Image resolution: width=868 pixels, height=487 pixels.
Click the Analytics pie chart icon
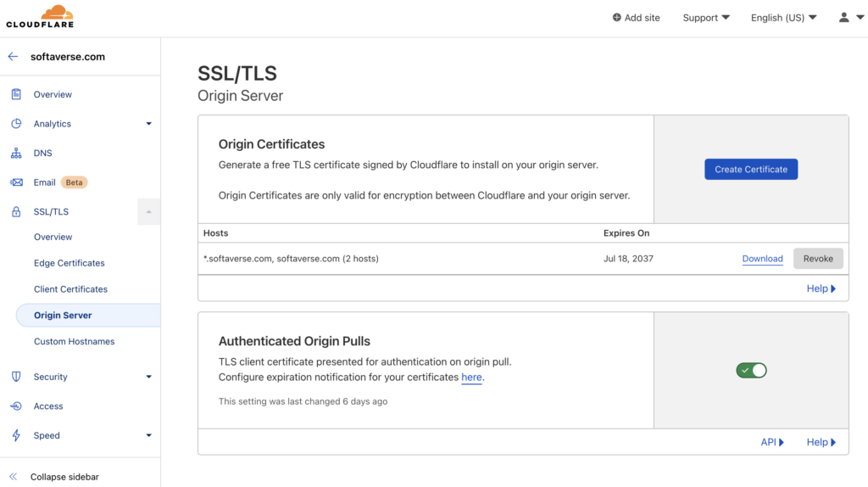click(16, 124)
